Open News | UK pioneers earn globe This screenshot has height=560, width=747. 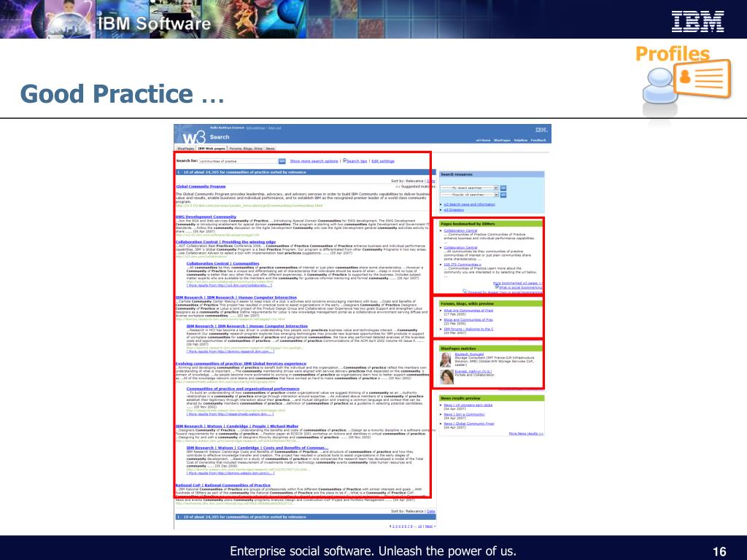click(x=468, y=405)
